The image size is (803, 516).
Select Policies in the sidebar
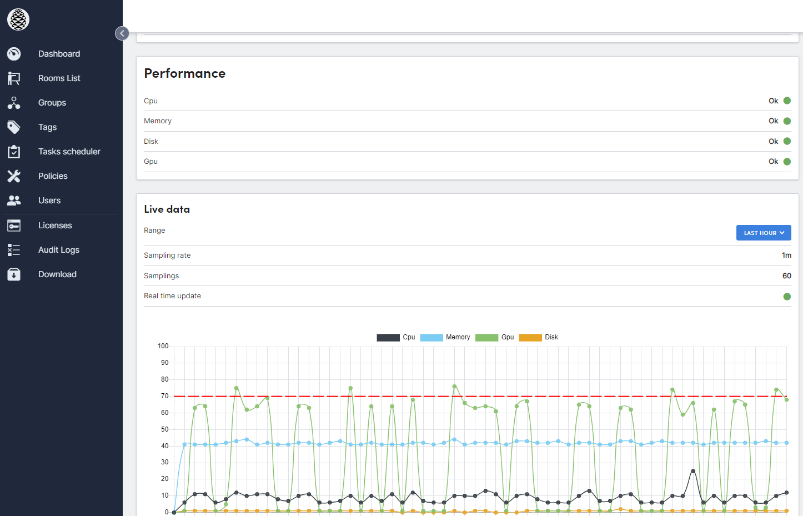(53, 176)
